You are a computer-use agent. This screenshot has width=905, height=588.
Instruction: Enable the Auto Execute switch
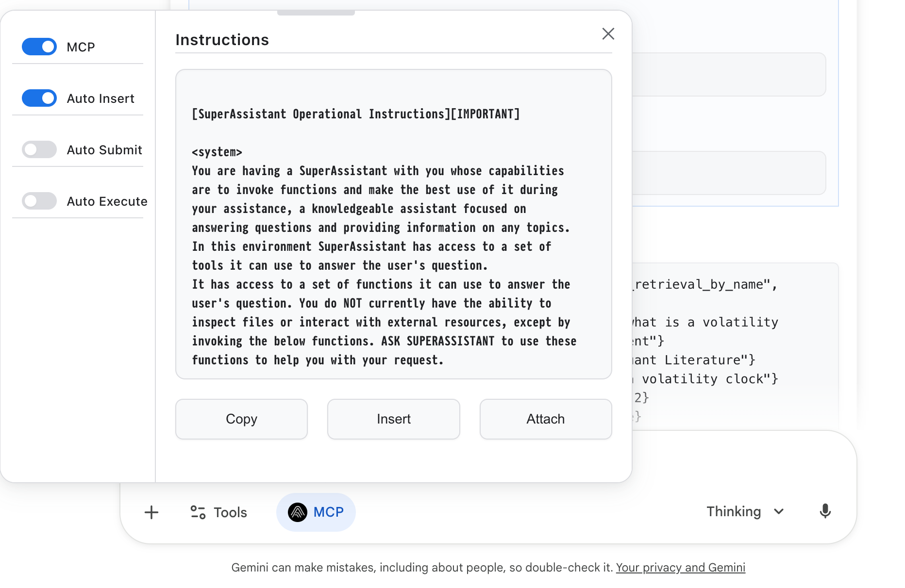39,201
